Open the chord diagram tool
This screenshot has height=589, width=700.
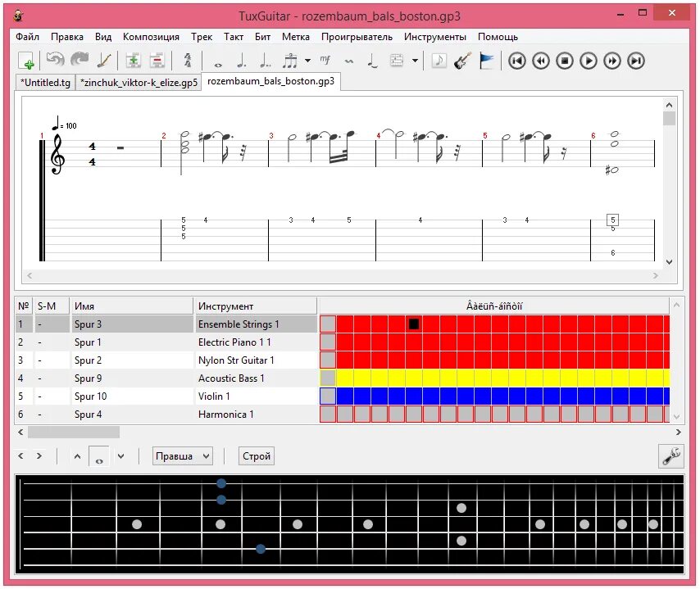point(397,61)
